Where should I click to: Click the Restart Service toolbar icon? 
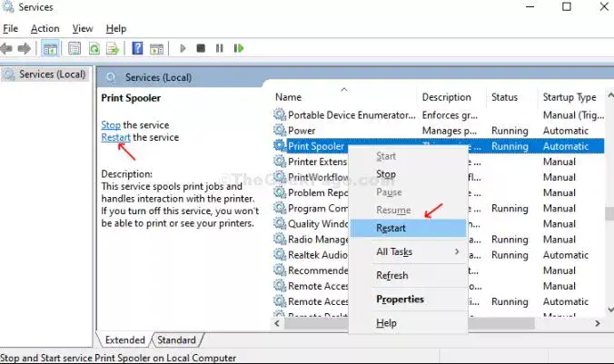pos(239,48)
